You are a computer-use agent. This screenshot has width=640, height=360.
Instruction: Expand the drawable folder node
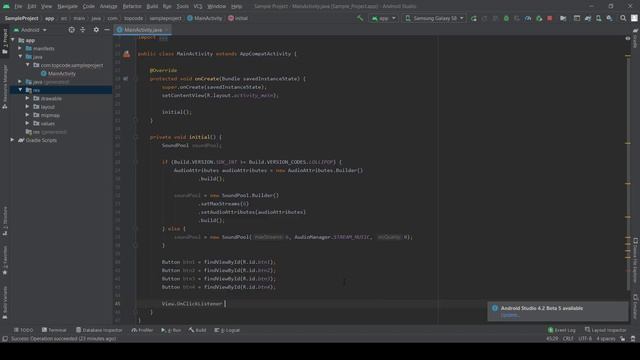click(x=27, y=98)
